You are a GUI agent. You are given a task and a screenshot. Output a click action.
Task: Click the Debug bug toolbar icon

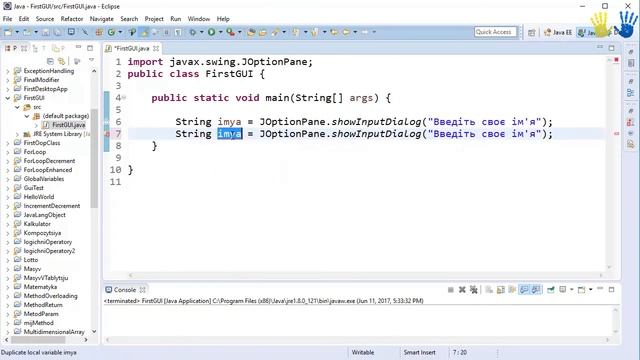(192, 32)
